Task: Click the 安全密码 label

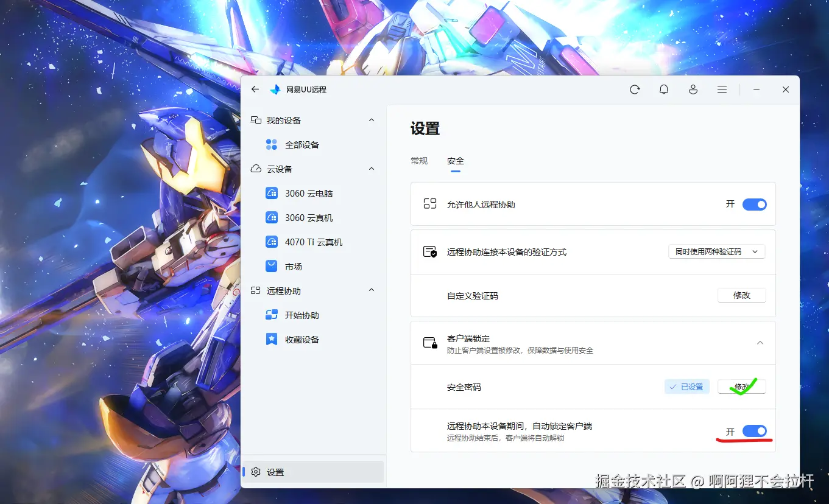Action: [464, 387]
